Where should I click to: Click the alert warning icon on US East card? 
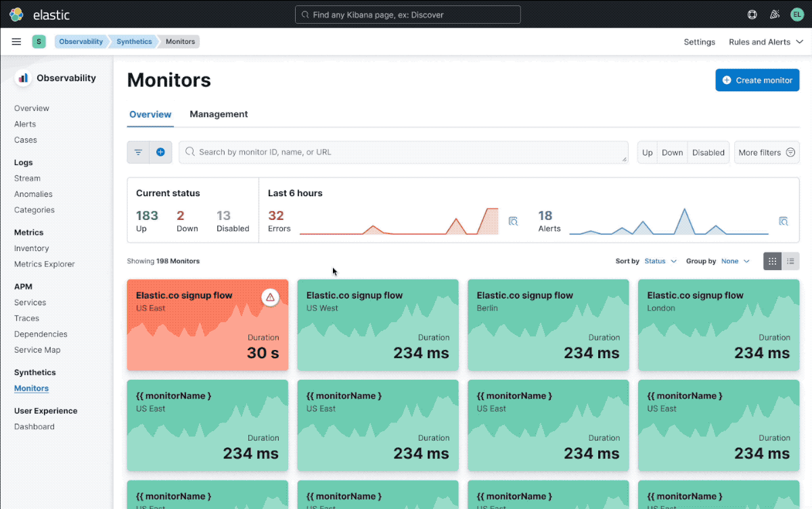click(270, 297)
